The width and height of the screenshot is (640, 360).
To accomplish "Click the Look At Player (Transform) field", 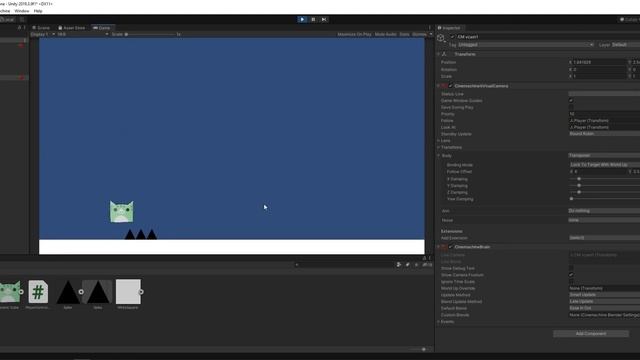I will (604, 127).
